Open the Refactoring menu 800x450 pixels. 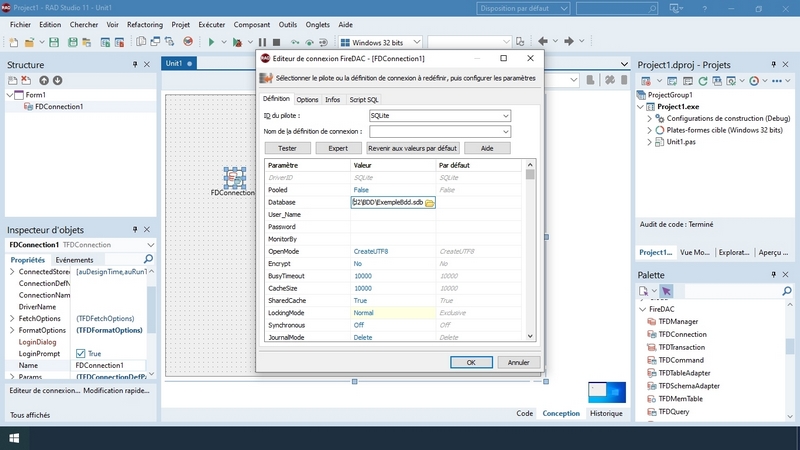point(146,23)
